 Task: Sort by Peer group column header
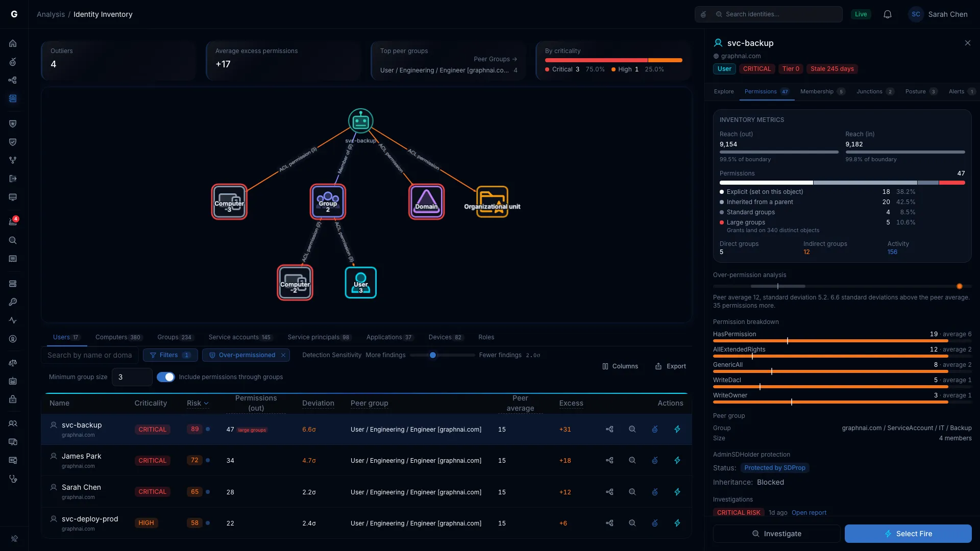coord(370,403)
